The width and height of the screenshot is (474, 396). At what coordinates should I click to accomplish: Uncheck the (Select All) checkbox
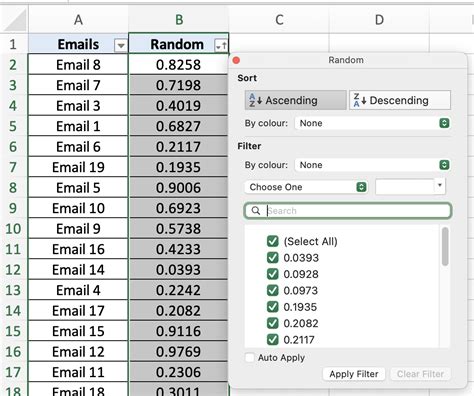pos(273,241)
